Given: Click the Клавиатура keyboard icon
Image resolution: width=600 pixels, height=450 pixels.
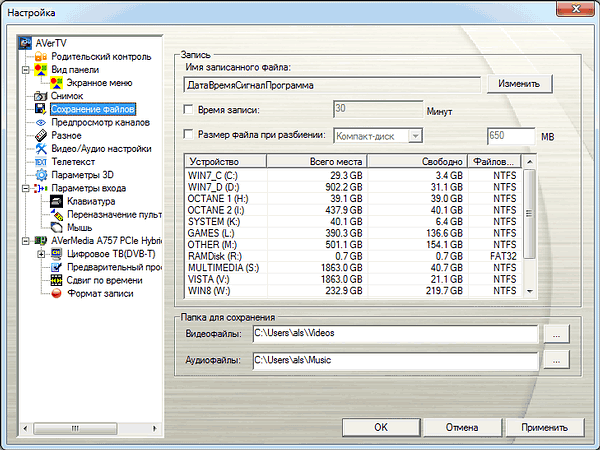Looking at the screenshot, I should [56, 201].
